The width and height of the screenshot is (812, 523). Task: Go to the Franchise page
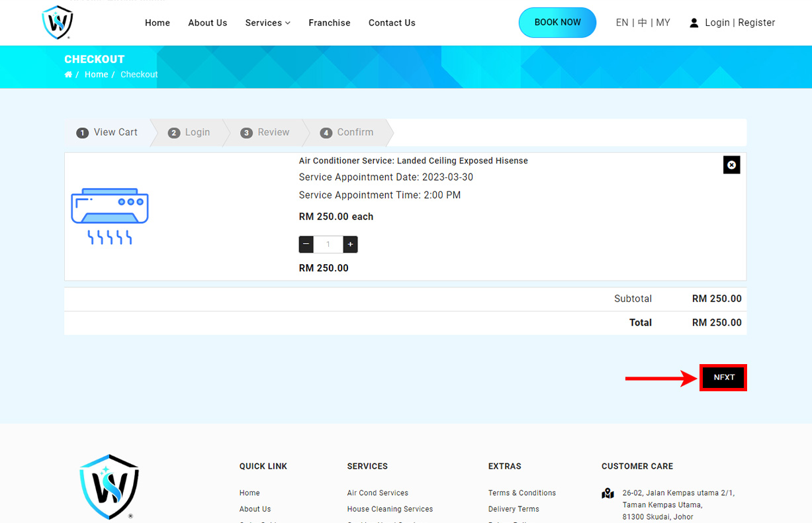click(330, 23)
